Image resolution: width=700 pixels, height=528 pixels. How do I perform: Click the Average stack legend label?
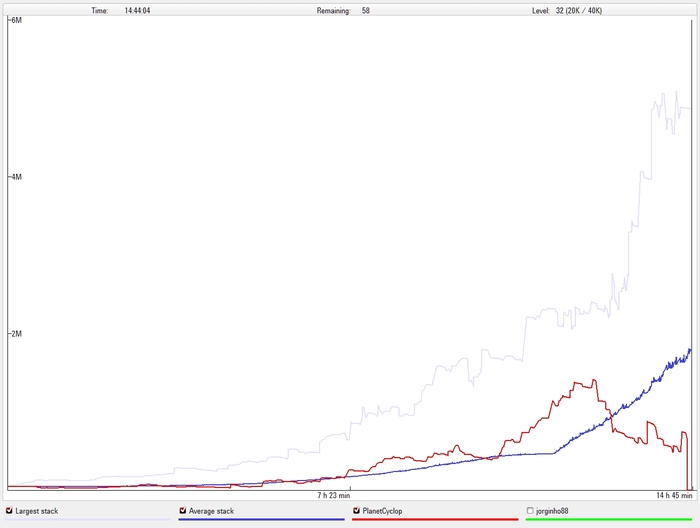(211, 511)
